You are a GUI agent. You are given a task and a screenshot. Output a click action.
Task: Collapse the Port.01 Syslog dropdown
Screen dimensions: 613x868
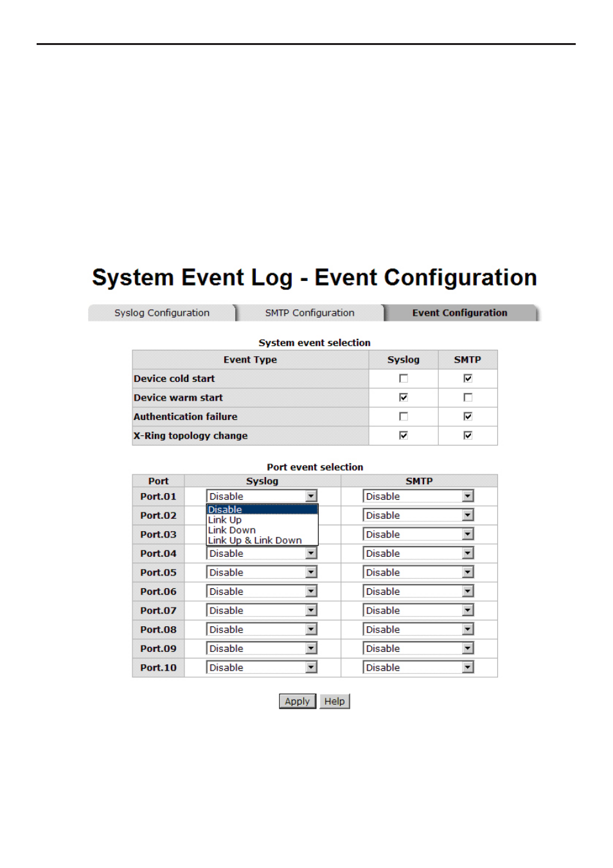pyautogui.click(x=262, y=496)
